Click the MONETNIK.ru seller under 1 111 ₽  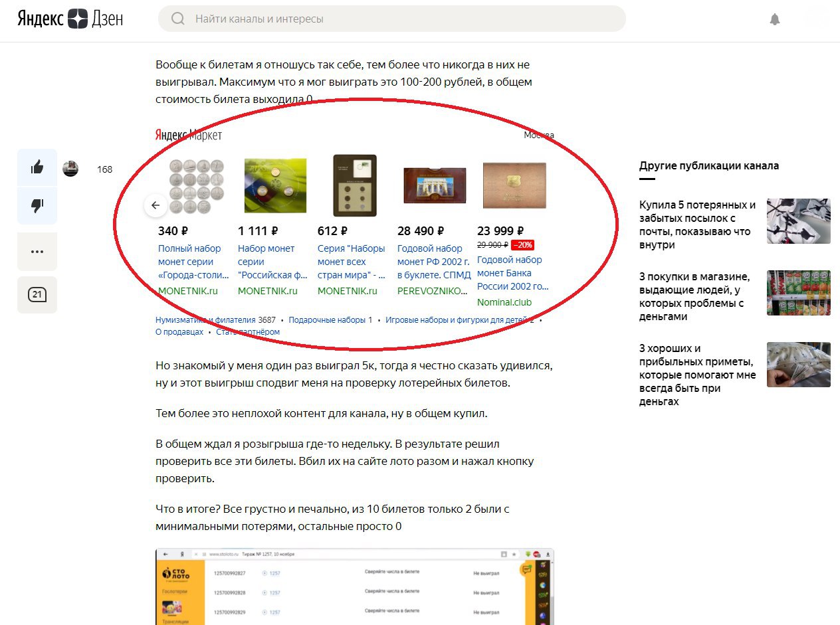coord(268,291)
